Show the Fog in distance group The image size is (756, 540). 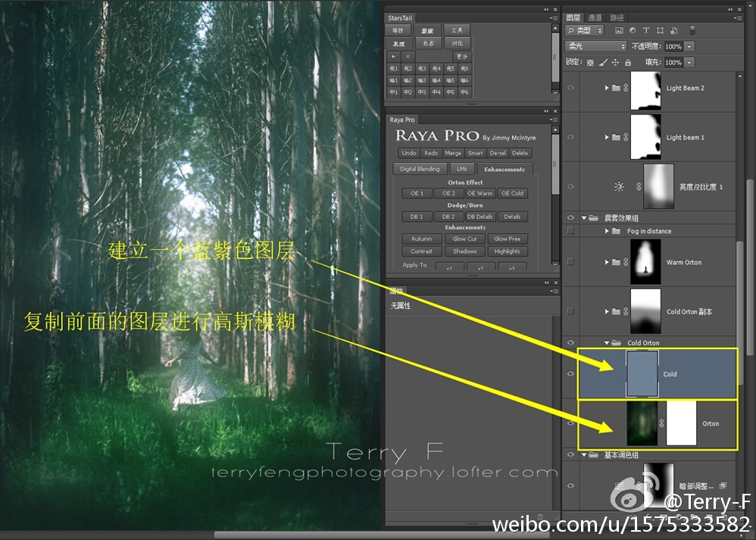571,231
